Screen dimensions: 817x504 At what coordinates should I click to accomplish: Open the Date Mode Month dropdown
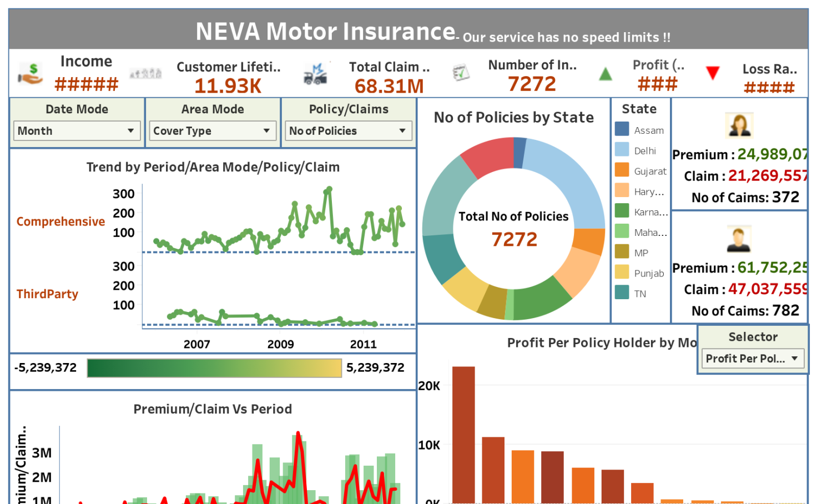pos(77,131)
